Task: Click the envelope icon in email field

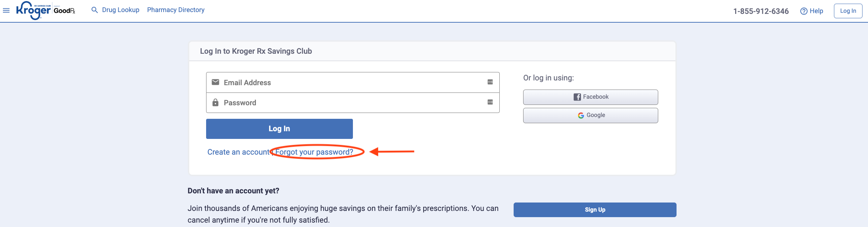Action: [x=216, y=82]
